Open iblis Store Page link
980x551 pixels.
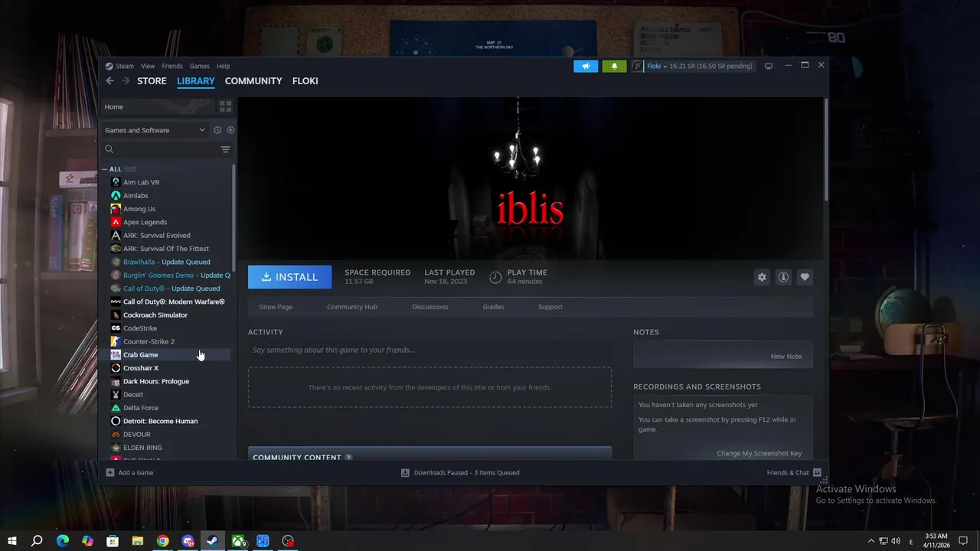[x=276, y=307]
